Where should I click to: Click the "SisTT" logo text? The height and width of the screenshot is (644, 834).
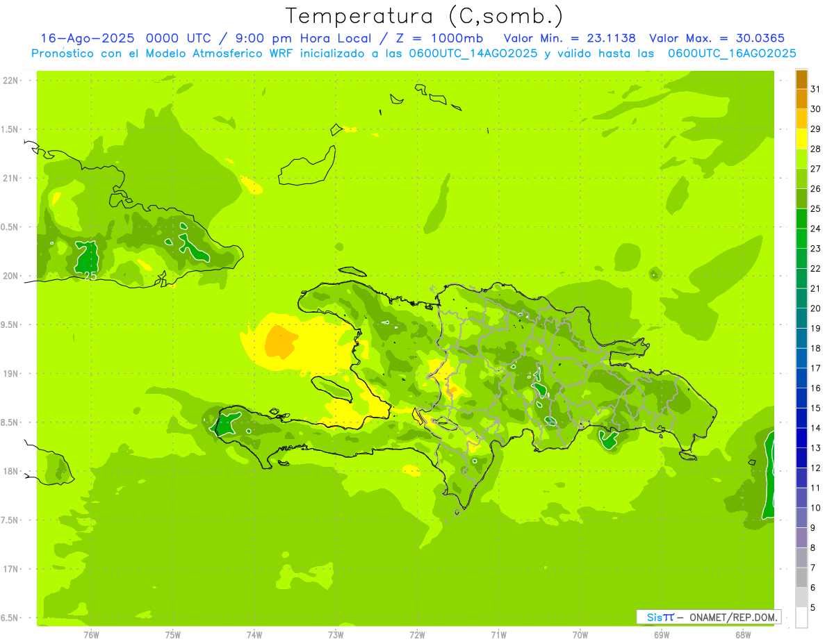pyautogui.click(x=660, y=617)
